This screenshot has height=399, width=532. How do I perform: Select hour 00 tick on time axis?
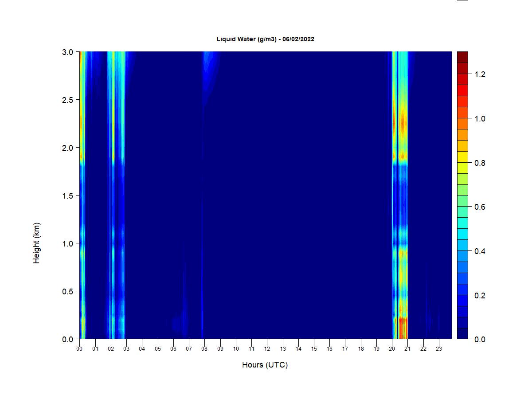point(79,349)
